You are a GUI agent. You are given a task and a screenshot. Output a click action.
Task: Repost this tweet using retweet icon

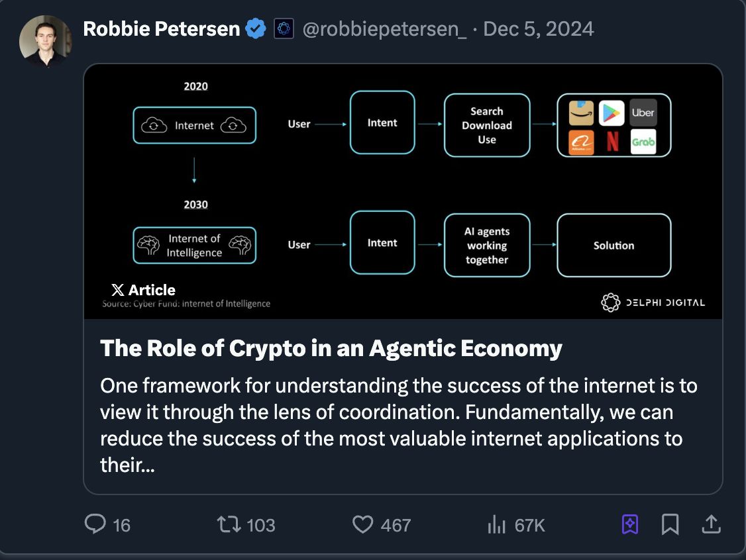[x=228, y=524]
